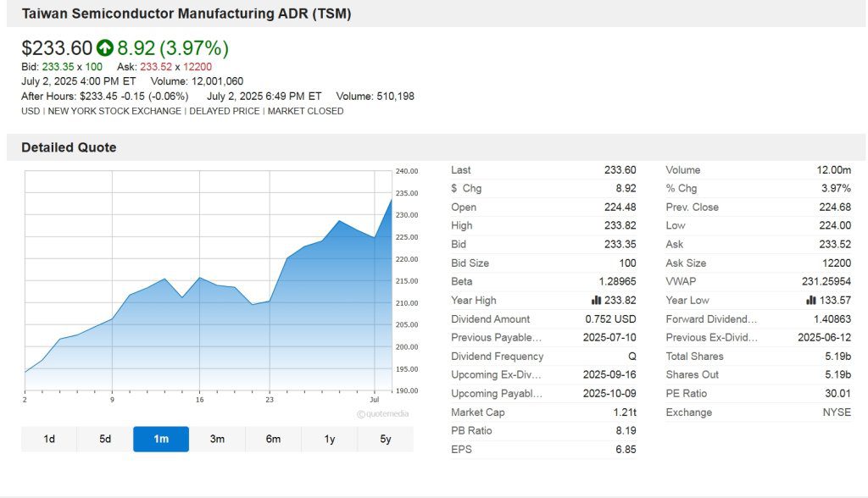Switch the chart to the 1d range
Viewport: 868px width, 498px height.
(49, 439)
